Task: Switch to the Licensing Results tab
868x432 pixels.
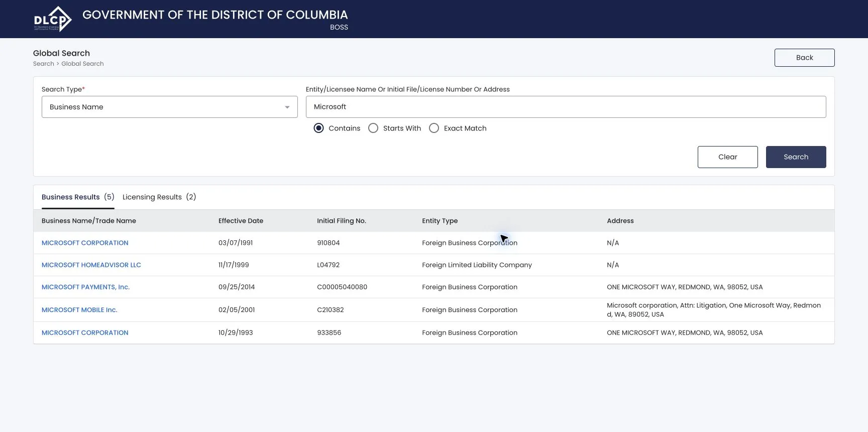Action: click(159, 197)
